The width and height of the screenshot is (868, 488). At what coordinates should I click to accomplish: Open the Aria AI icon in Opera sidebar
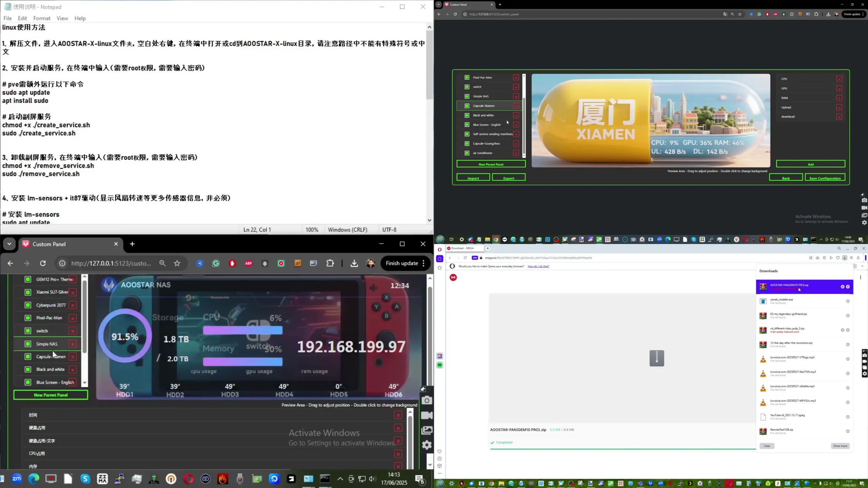pyautogui.click(x=440, y=356)
